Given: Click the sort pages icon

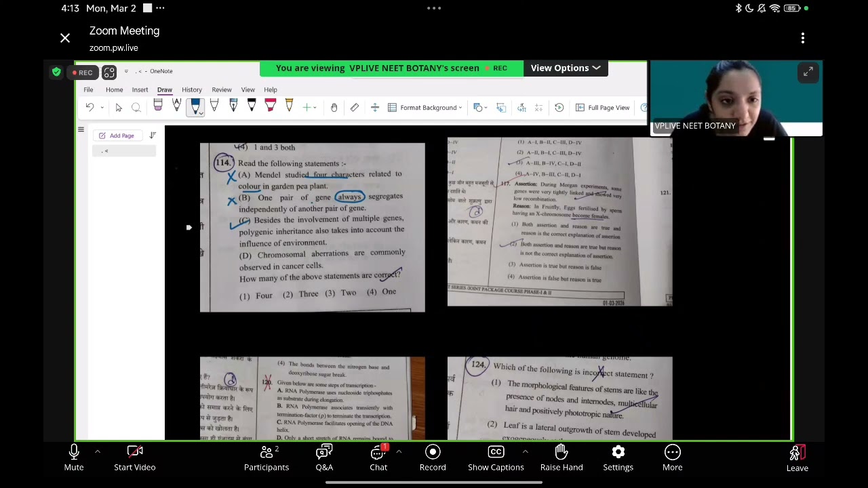Looking at the screenshot, I should coord(153,136).
